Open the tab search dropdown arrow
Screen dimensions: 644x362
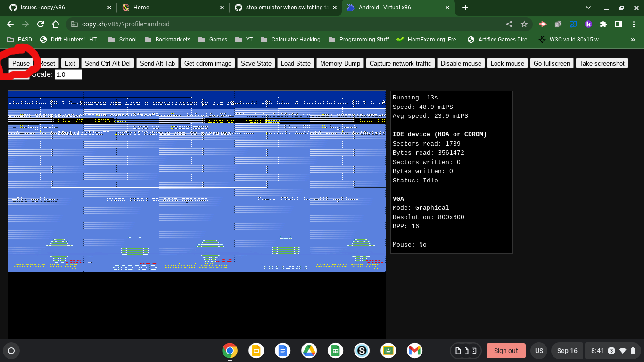point(587,8)
